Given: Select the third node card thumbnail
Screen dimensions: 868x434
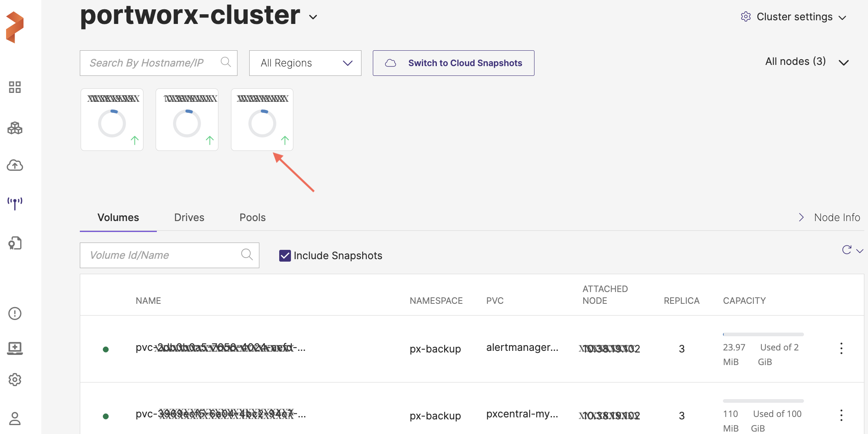Looking at the screenshot, I should (x=262, y=120).
